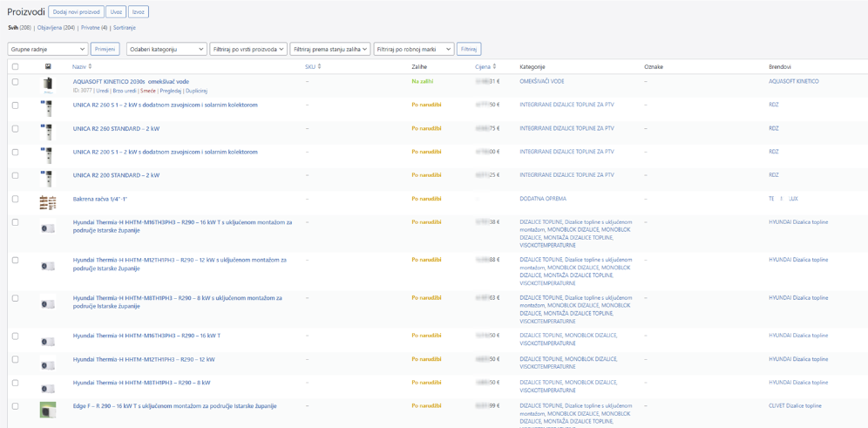Click the Uvoz button
This screenshot has height=428, width=868.
[116, 12]
